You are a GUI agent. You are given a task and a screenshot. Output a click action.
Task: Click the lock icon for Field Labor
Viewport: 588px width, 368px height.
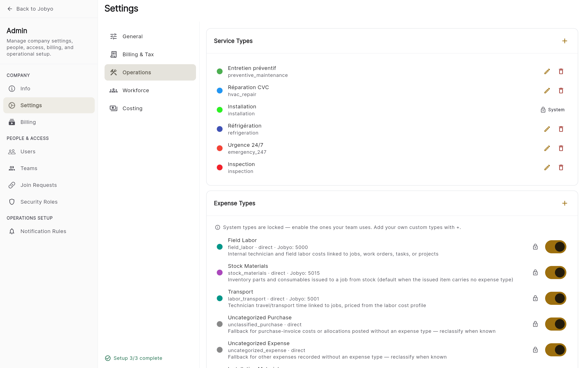535,247
